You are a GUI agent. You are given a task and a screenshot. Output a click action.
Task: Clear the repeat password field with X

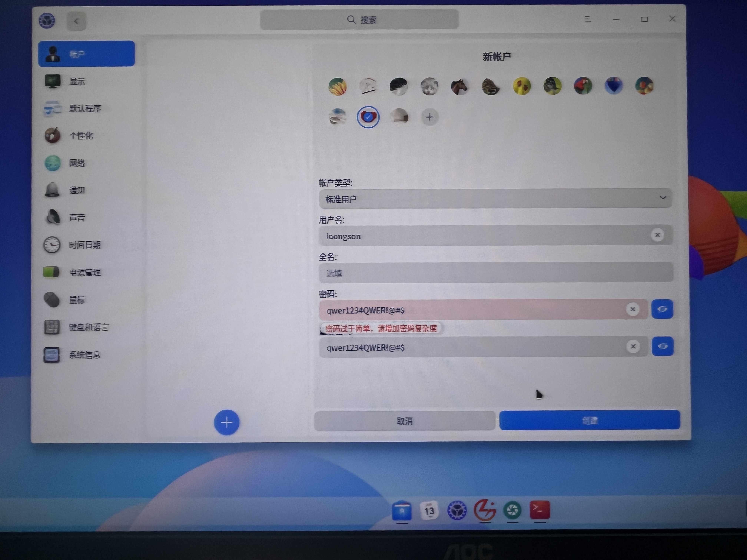point(633,346)
